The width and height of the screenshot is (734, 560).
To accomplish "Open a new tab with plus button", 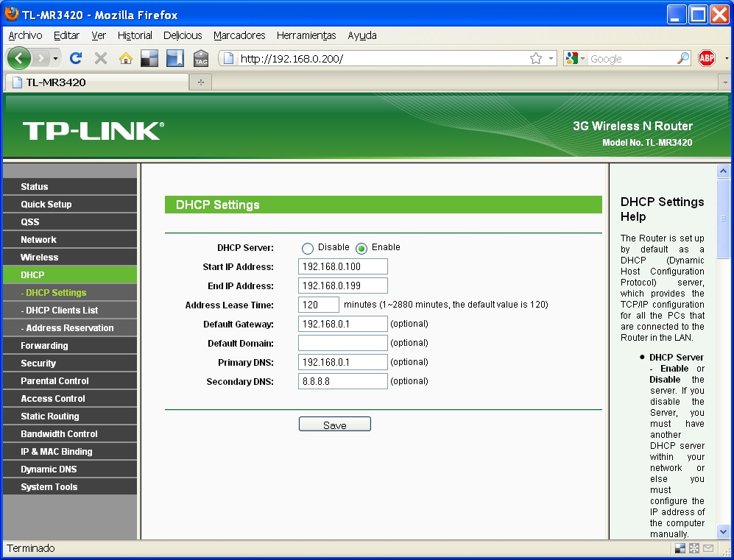I will 201,82.
